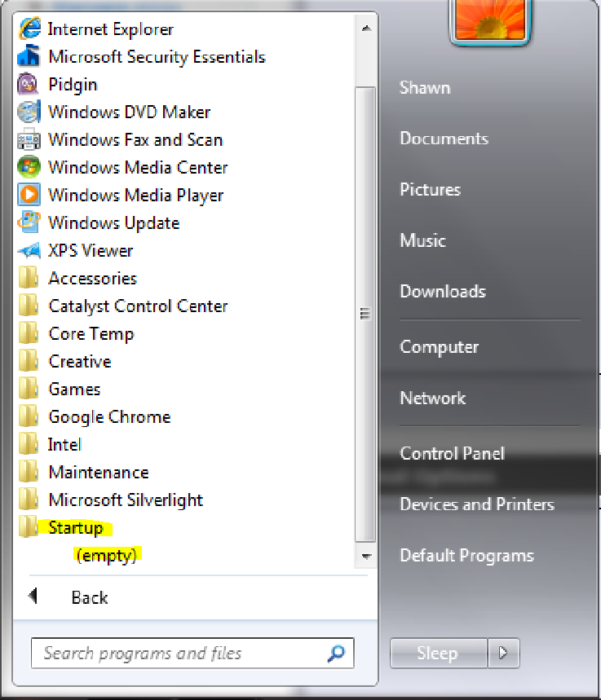Click the Microsoft Security Essentials icon
601x700 pixels.
(29, 57)
